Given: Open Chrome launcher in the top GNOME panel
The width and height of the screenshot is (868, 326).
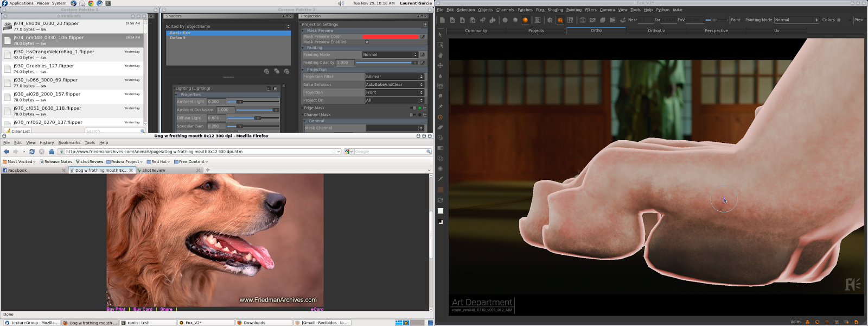Looking at the screenshot, I should (91, 3).
